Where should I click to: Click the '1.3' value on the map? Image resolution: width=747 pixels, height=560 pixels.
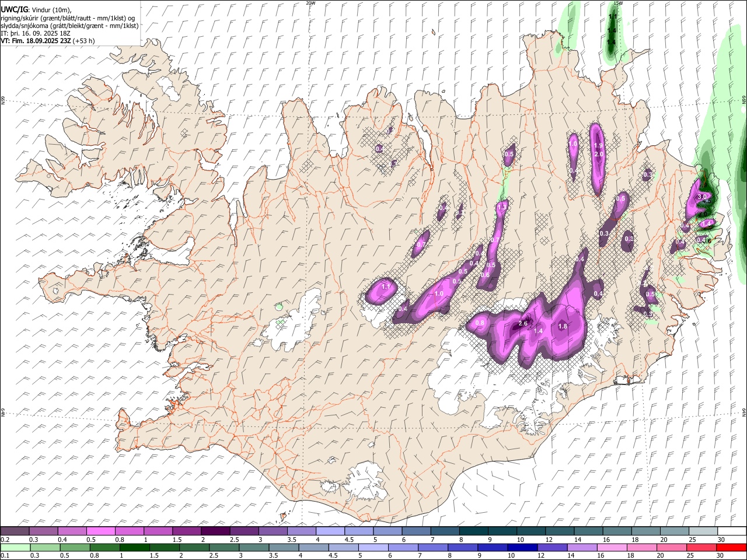point(501,206)
